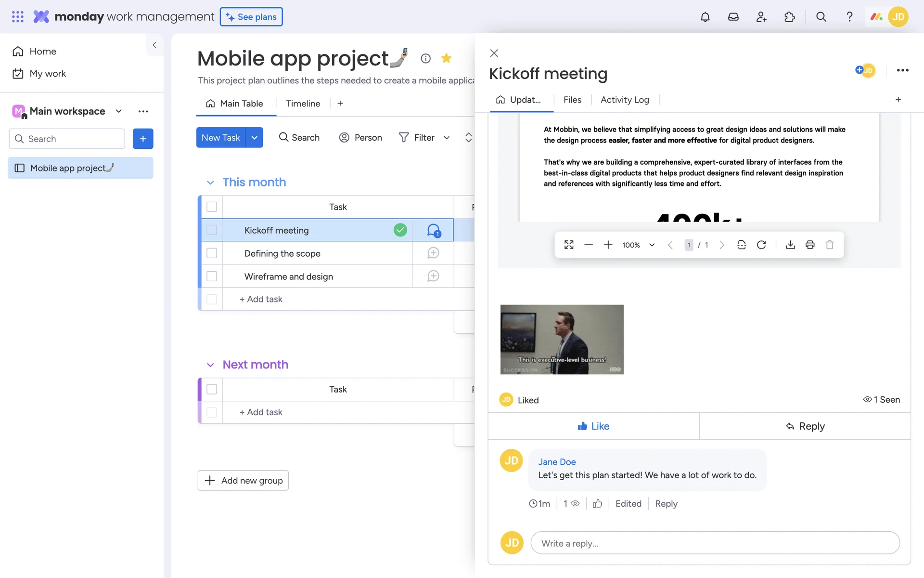The width and height of the screenshot is (924, 578).
Task: Switch to the Timeline tab
Action: [303, 104]
